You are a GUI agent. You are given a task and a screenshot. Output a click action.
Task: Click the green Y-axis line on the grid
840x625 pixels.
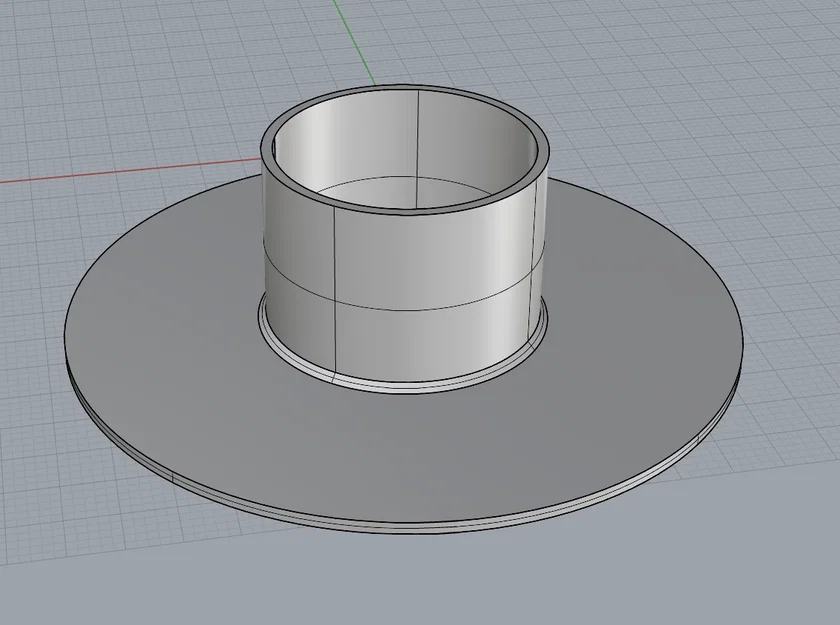click(354, 42)
